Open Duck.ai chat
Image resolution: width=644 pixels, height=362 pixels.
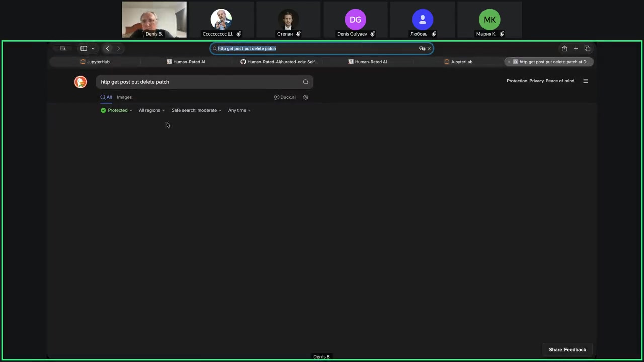coord(285,97)
